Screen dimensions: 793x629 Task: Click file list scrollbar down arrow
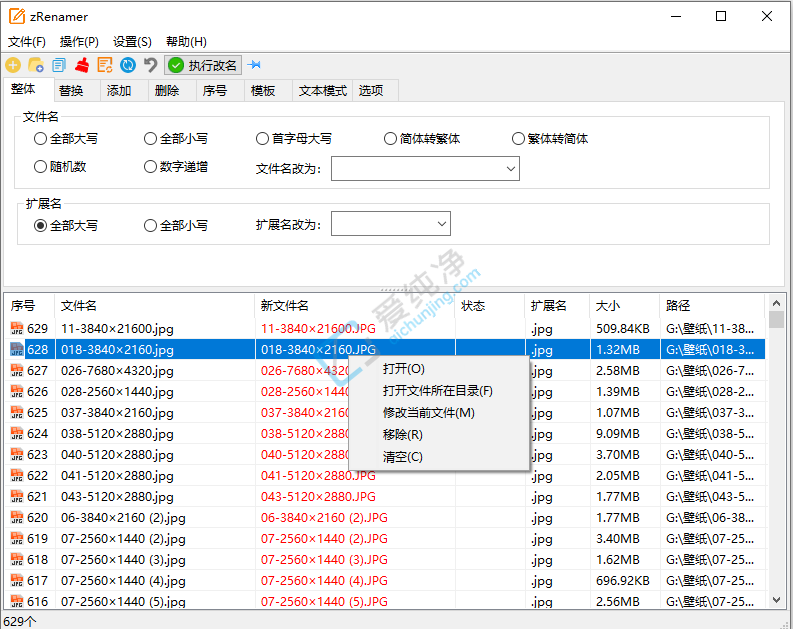pyautogui.click(x=777, y=600)
